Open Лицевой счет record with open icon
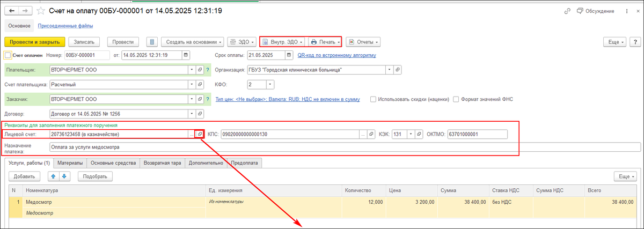 tap(200, 134)
